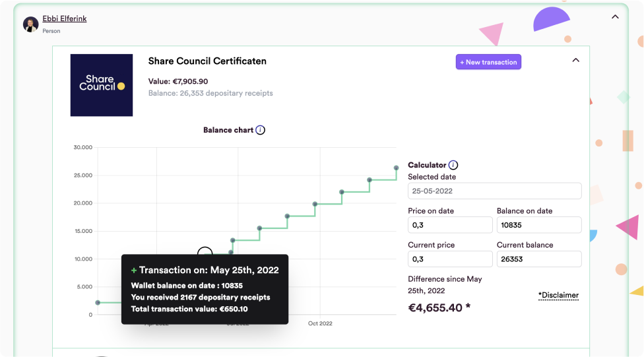Click 'Balance: 26,353 depositary receipts' text
The image size is (644, 357).
click(x=210, y=93)
